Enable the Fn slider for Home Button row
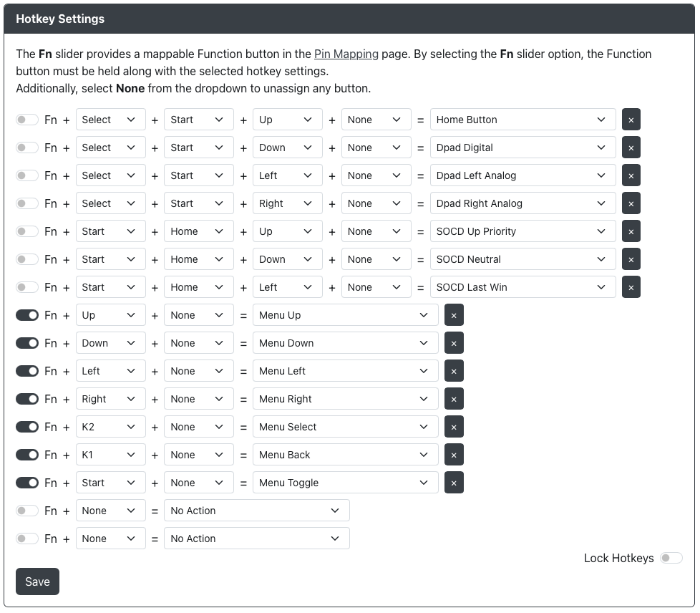The image size is (700, 613). (26, 120)
